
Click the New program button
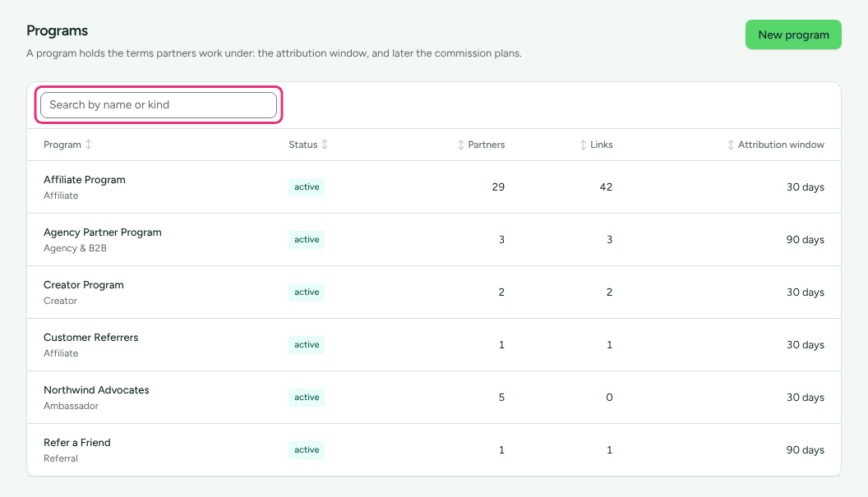(x=793, y=35)
